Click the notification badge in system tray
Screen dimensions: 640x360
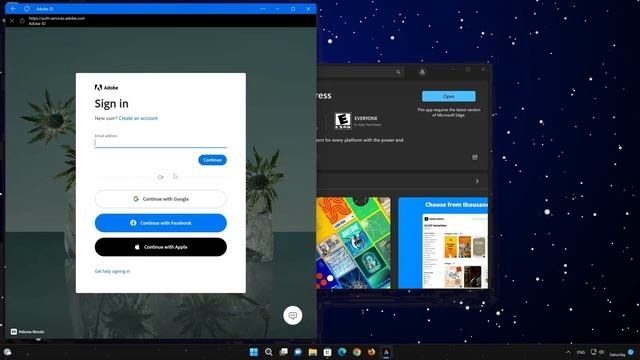pos(631,352)
